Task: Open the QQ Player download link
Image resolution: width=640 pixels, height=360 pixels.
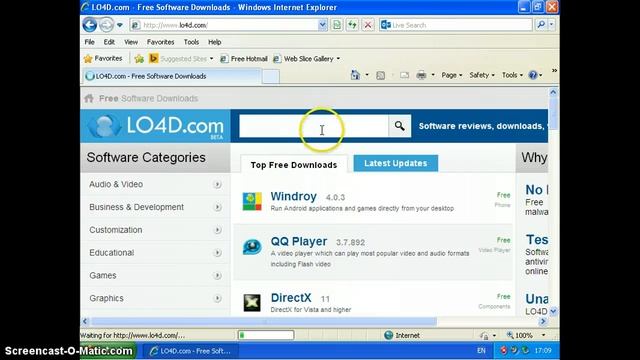Action: pyautogui.click(x=299, y=241)
